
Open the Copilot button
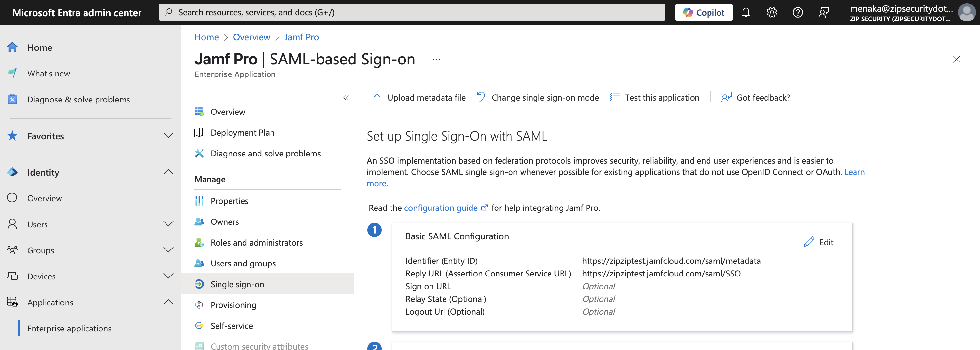[x=703, y=13]
